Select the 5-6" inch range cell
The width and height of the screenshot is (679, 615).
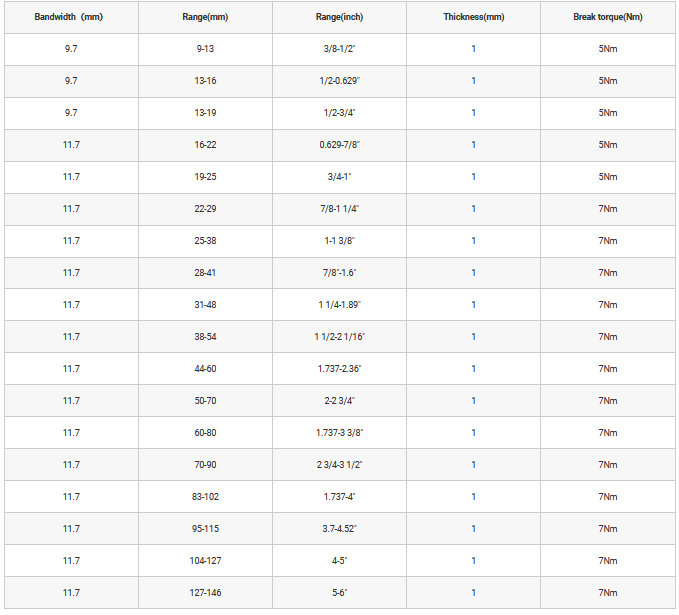coord(338,593)
